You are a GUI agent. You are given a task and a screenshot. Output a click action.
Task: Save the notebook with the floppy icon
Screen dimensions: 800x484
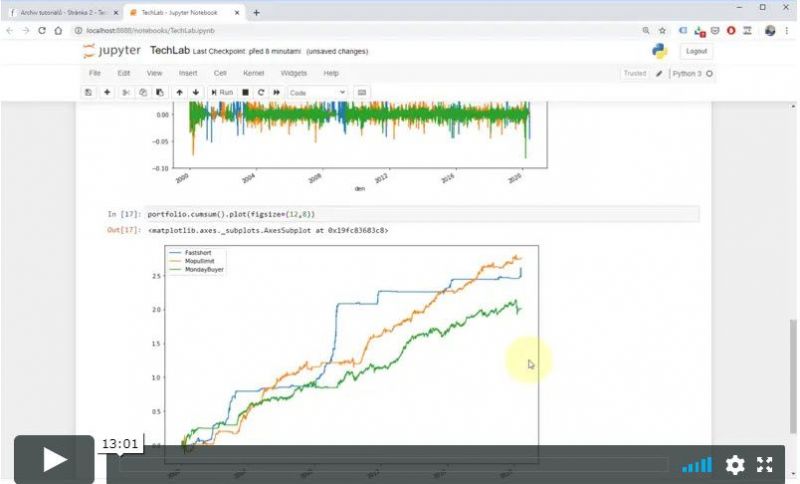(x=88, y=92)
